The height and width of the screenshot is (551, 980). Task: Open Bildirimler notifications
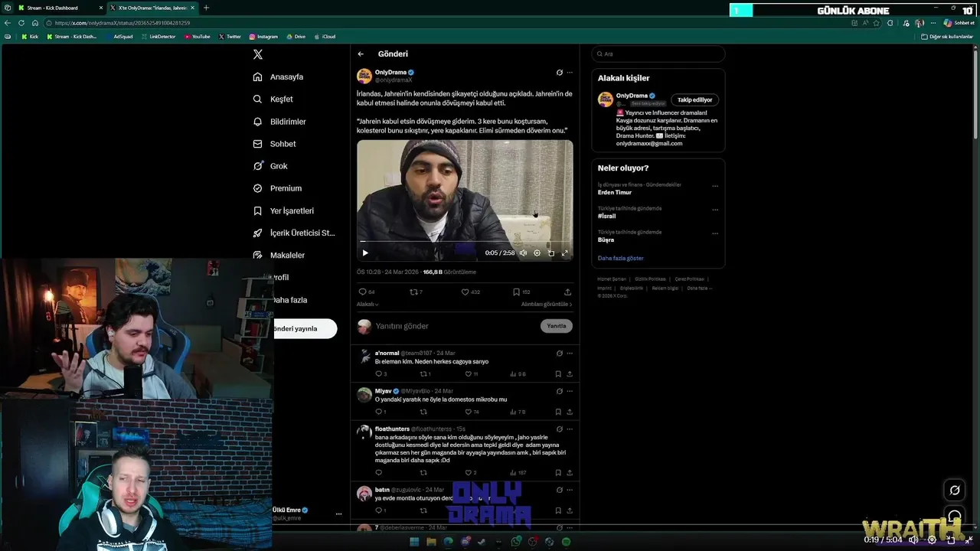click(x=279, y=122)
